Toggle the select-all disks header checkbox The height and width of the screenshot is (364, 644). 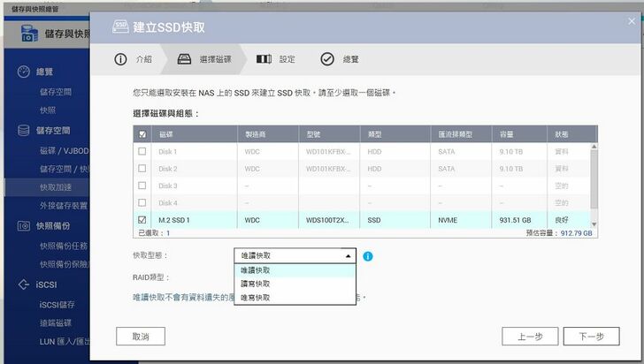coord(142,134)
